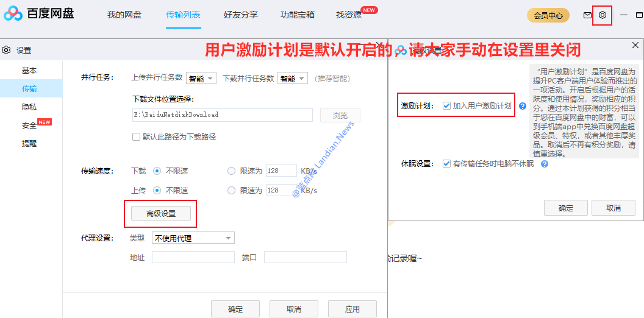The width and height of the screenshot is (644, 318).
Task: Click the 应用 apply button
Action: point(352,309)
